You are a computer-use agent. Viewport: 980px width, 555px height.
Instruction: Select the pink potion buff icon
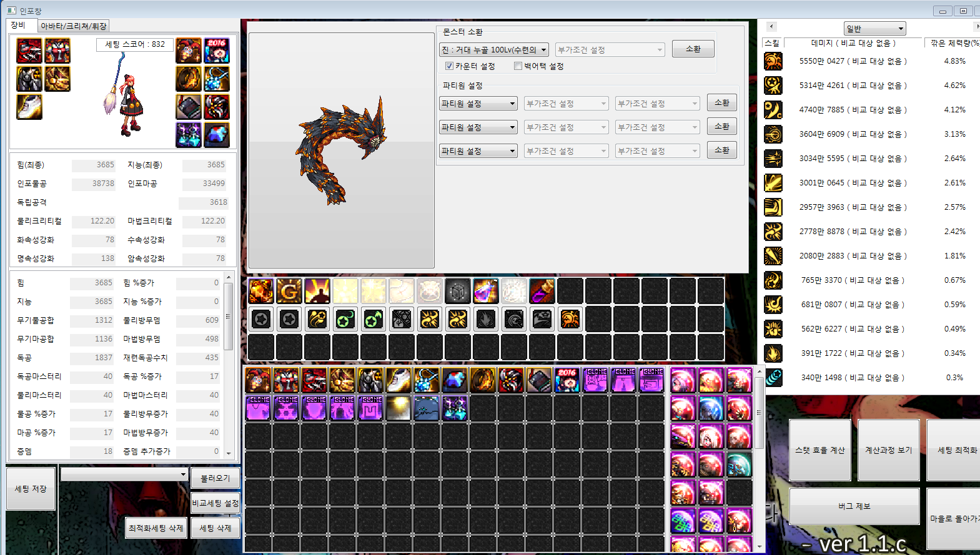485,291
